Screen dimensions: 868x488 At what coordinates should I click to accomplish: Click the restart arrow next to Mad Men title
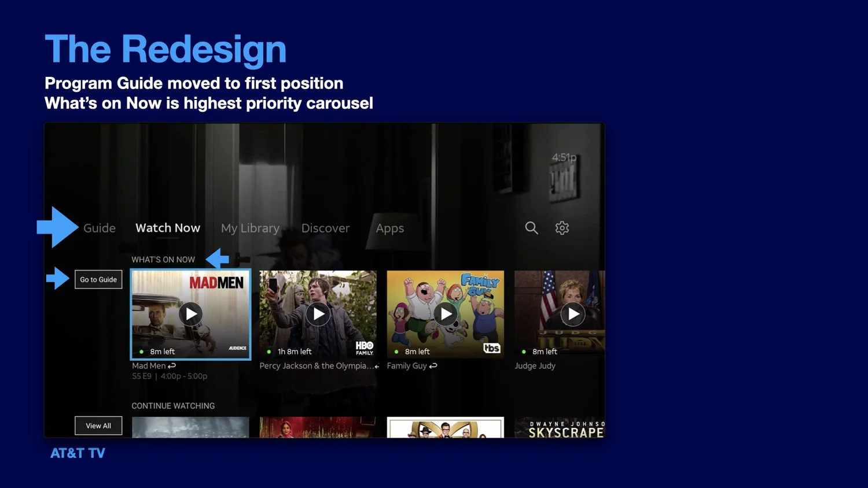172,365
